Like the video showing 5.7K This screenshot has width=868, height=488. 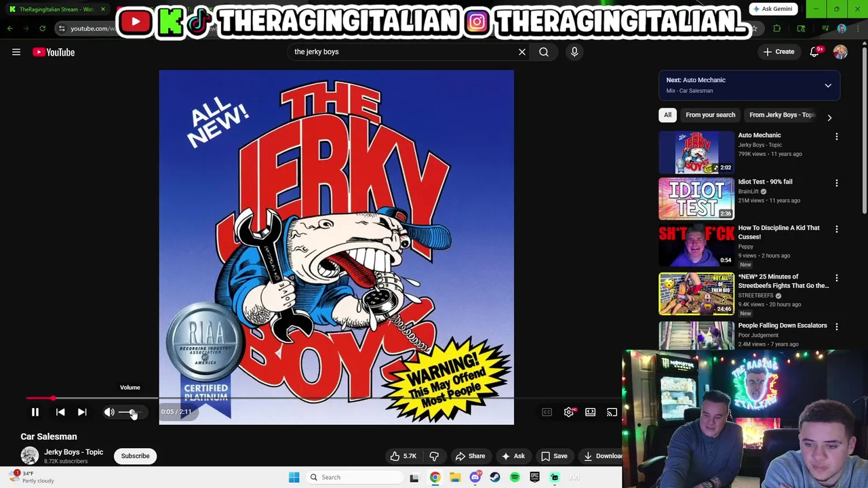pos(403,456)
